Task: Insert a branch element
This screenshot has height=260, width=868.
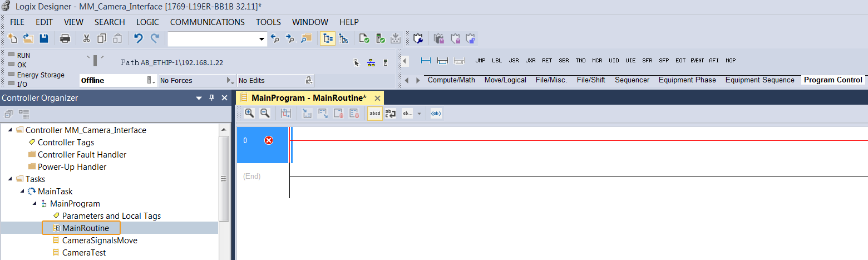Action: [443, 61]
